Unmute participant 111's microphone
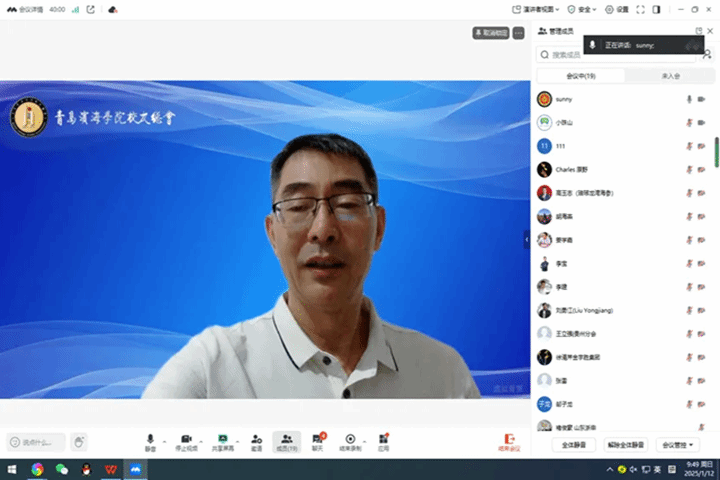Viewport: 720px width, 480px height. click(x=689, y=146)
